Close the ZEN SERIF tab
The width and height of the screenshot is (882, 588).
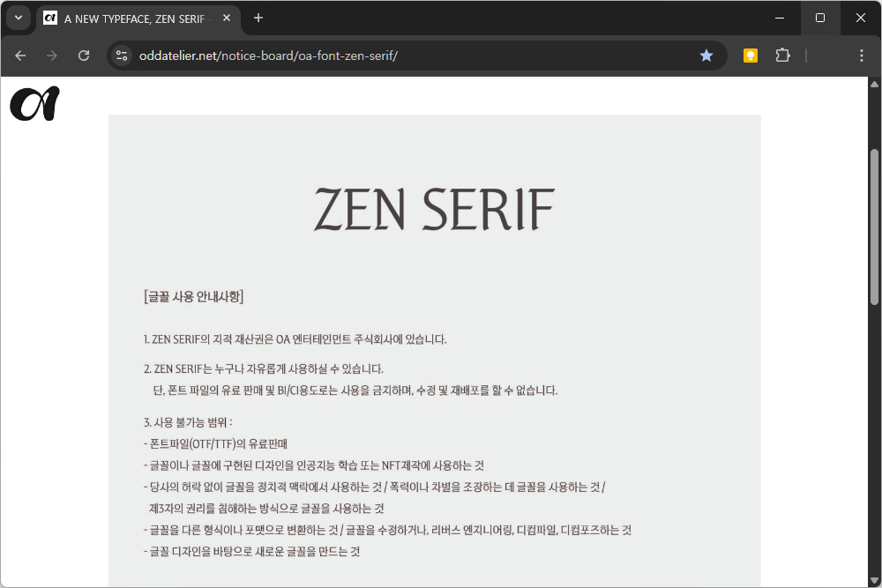[x=227, y=18]
